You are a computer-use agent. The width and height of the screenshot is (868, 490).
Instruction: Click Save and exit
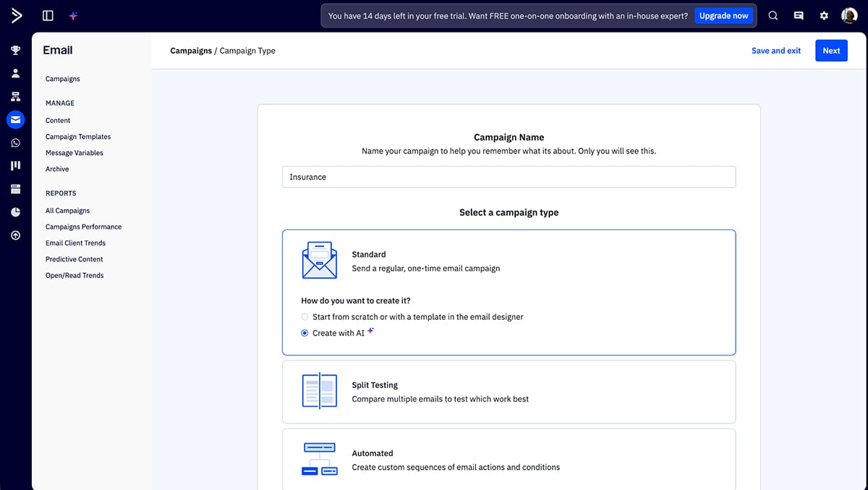(776, 51)
